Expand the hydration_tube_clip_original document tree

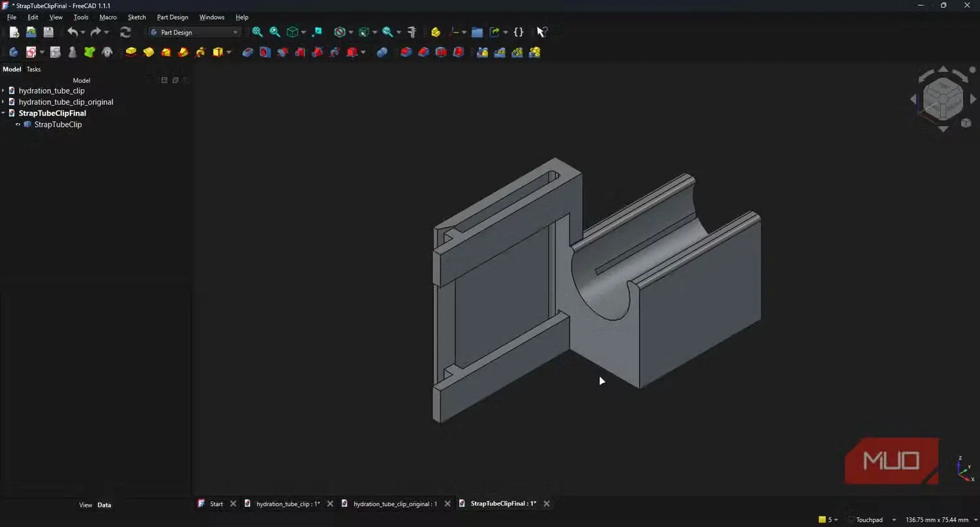3,102
